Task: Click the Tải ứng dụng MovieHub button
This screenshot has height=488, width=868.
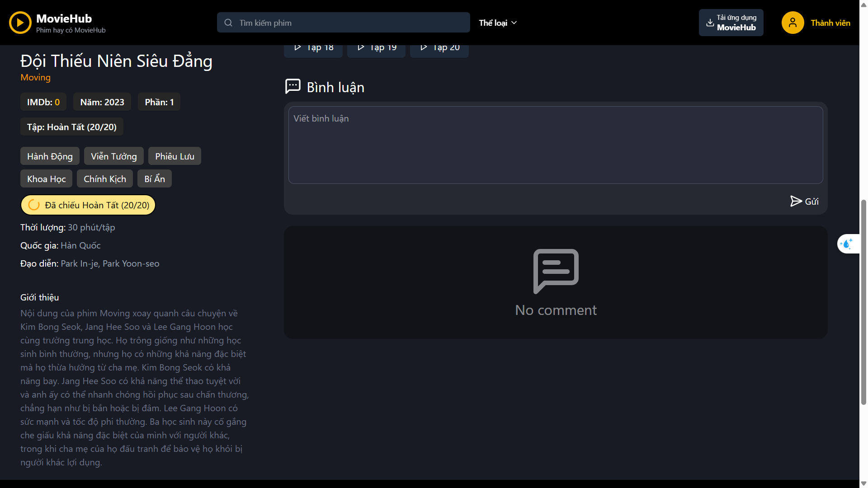Action: [731, 23]
